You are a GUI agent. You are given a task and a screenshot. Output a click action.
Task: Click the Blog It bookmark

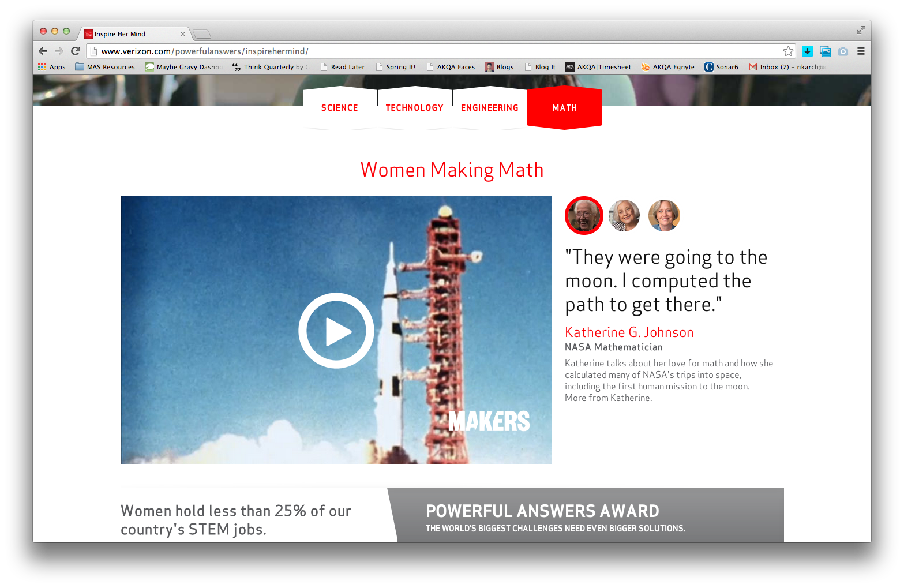(x=540, y=67)
